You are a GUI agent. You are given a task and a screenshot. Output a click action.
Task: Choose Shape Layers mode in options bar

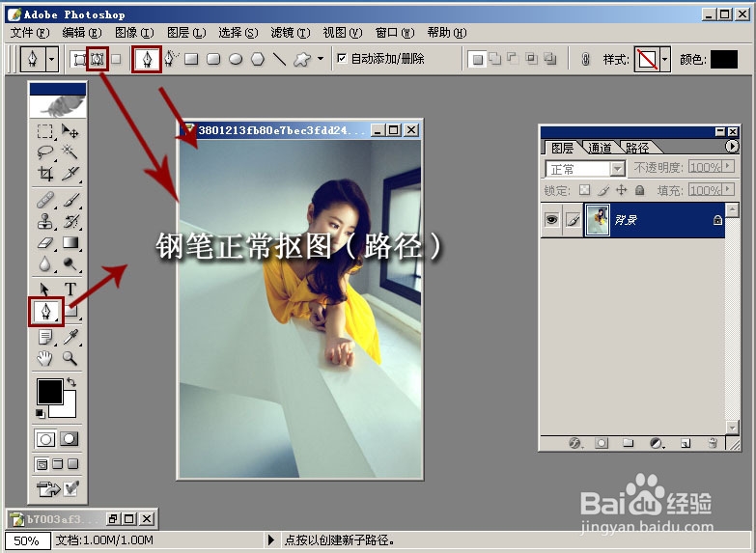79,59
